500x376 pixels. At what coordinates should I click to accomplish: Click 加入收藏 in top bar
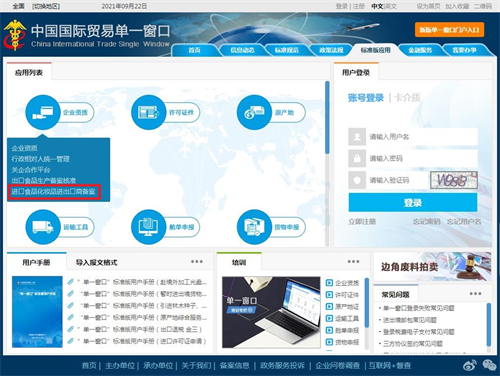457,6
